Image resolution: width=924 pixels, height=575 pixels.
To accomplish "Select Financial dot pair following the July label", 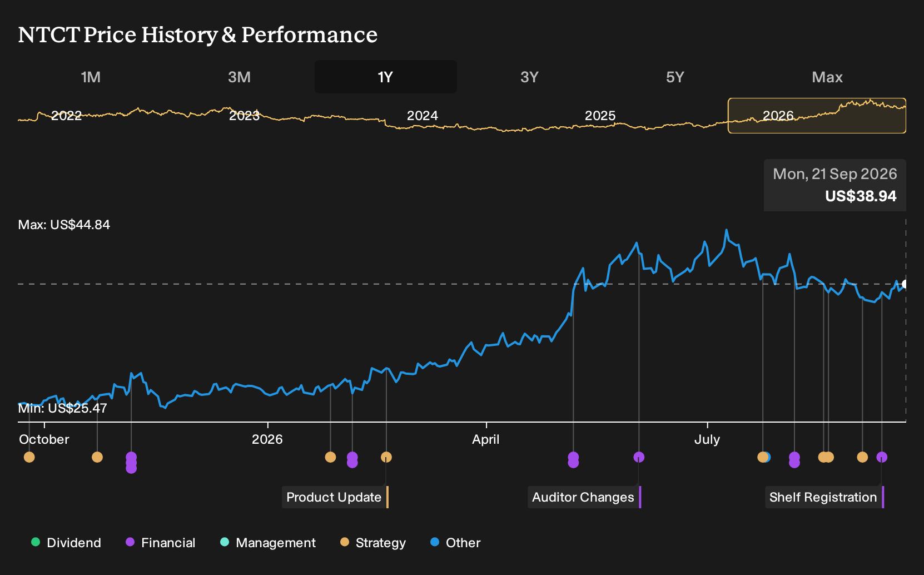I will pos(794,460).
